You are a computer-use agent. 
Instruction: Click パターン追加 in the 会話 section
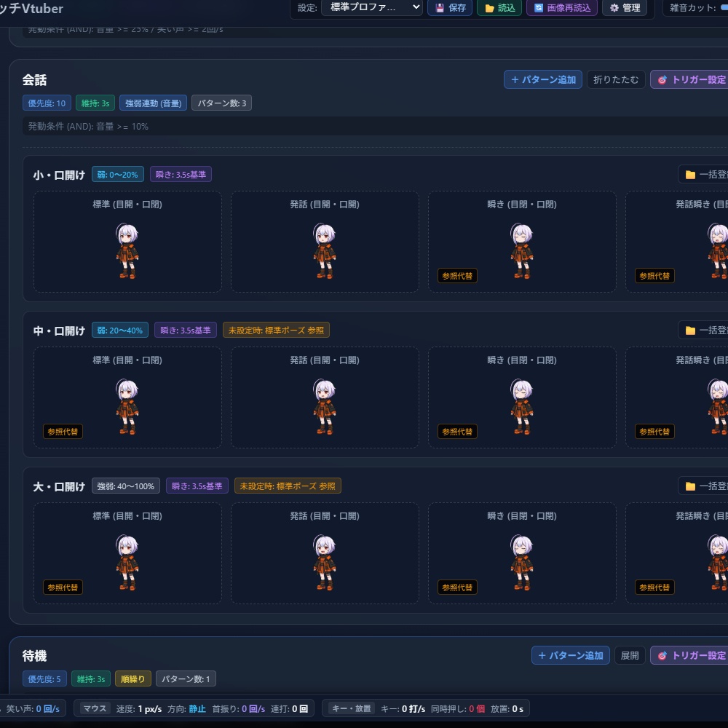(x=543, y=79)
